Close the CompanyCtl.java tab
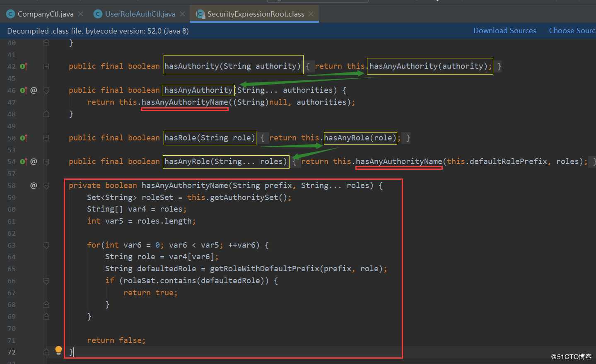 (x=80, y=14)
